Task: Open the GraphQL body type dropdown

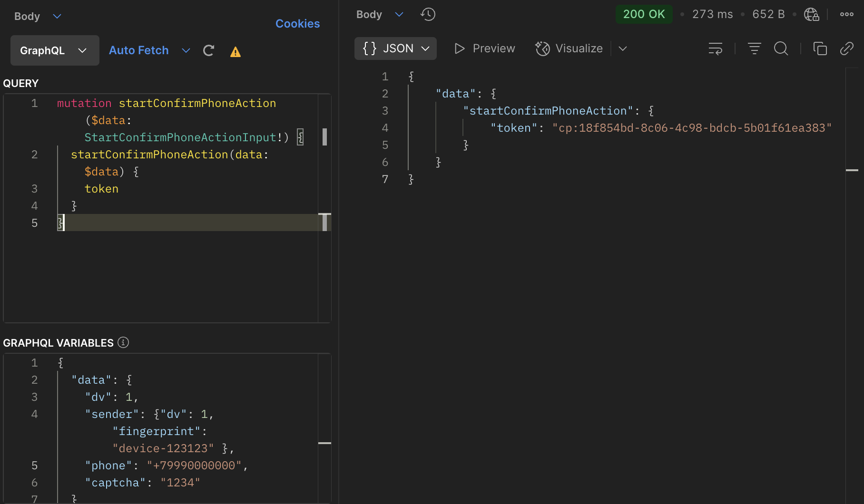Action: [x=55, y=50]
